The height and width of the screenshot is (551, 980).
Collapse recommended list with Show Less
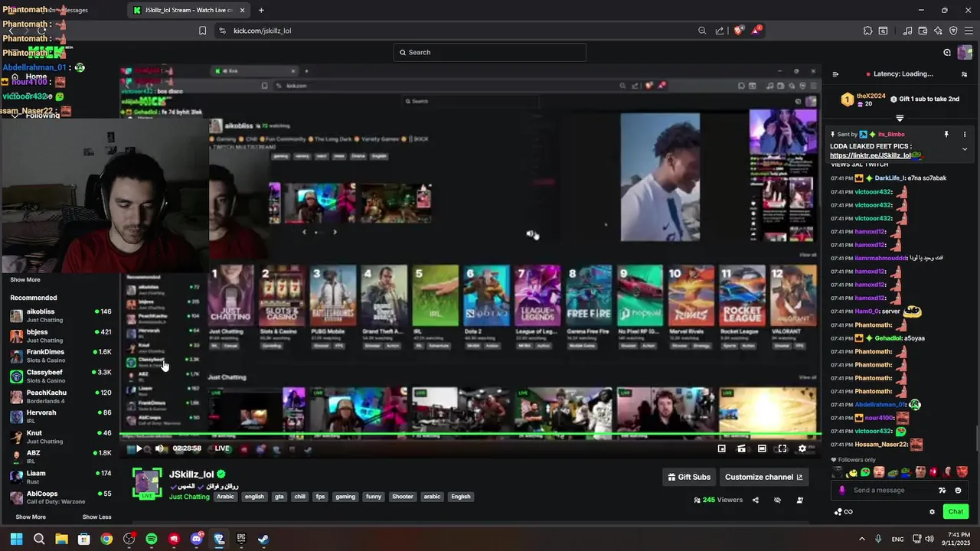click(96, 517)
